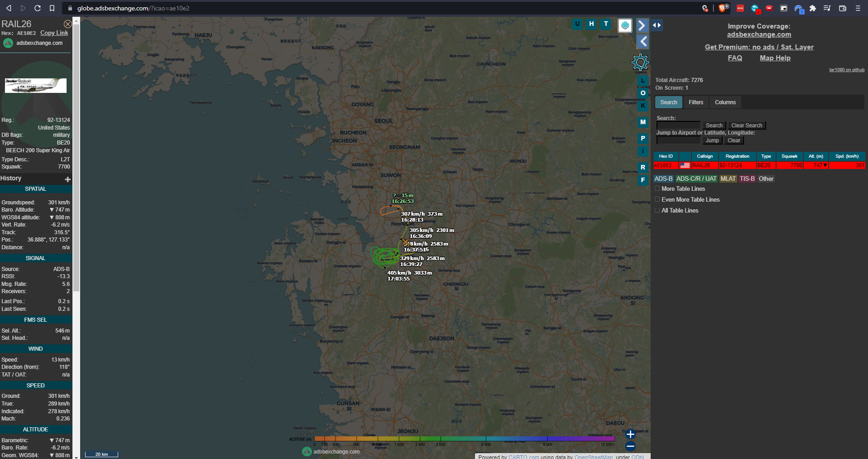The height and width of the screenshot is (459, 868).
Task: Click the picture-in-picture extension icon
Action: click(784, 8)
